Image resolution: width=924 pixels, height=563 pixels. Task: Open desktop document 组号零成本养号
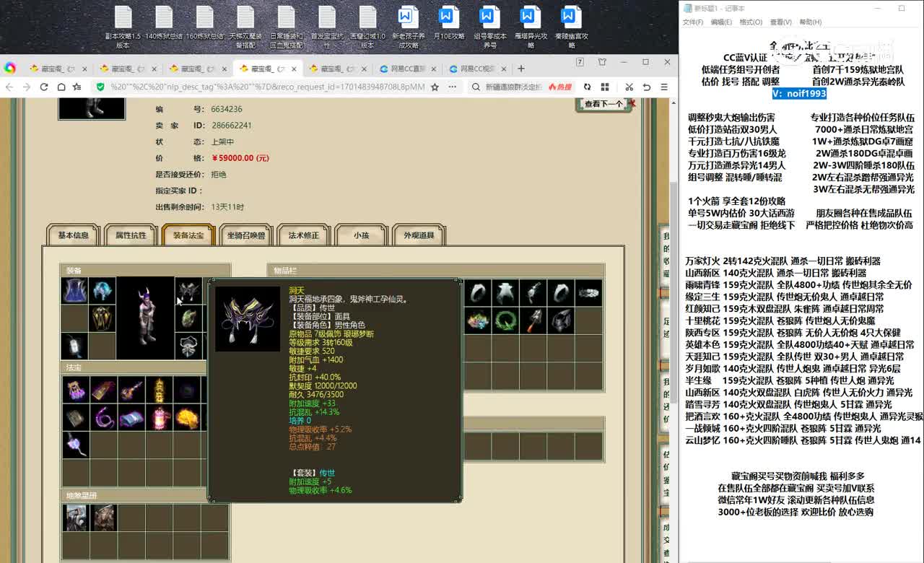coord(489,27)
